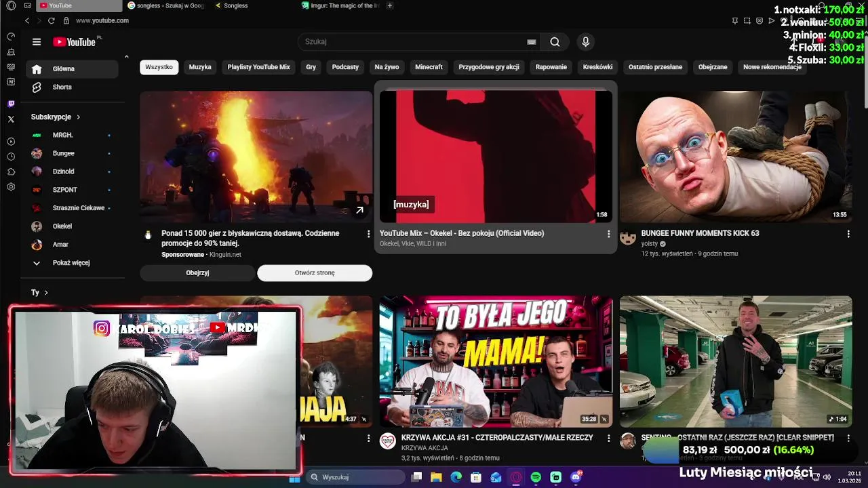Open Opera sidebar settings gear

tap(11, 187)
